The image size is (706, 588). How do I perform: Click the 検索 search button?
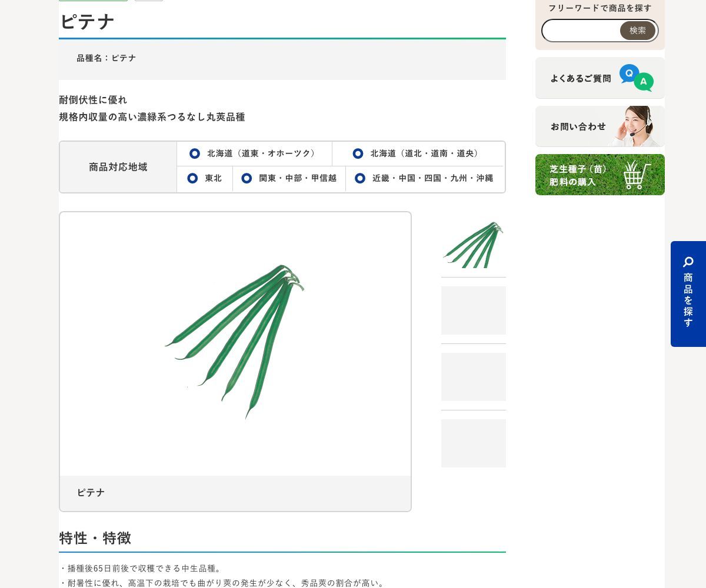[638, 31]
